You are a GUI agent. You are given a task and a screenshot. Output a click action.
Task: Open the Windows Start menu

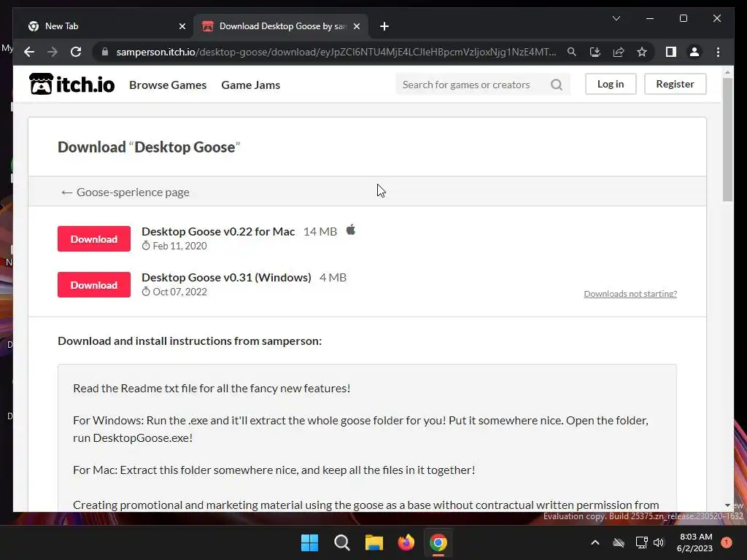pos(309,542)
